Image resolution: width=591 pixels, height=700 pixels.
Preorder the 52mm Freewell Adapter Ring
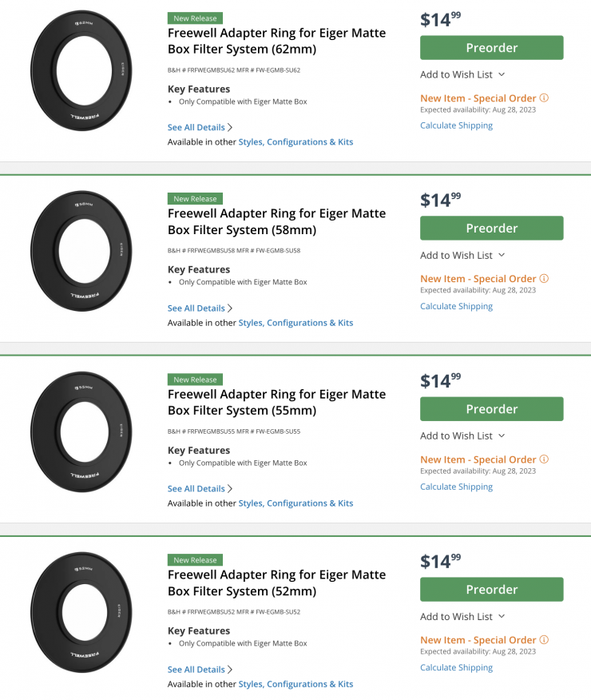pos(491,590)
